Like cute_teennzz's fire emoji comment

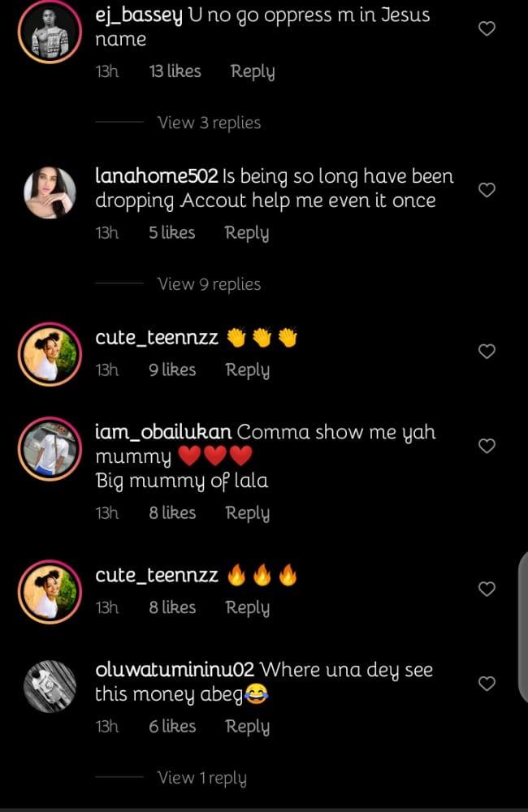pyautogui.click(x=487, y=590)
